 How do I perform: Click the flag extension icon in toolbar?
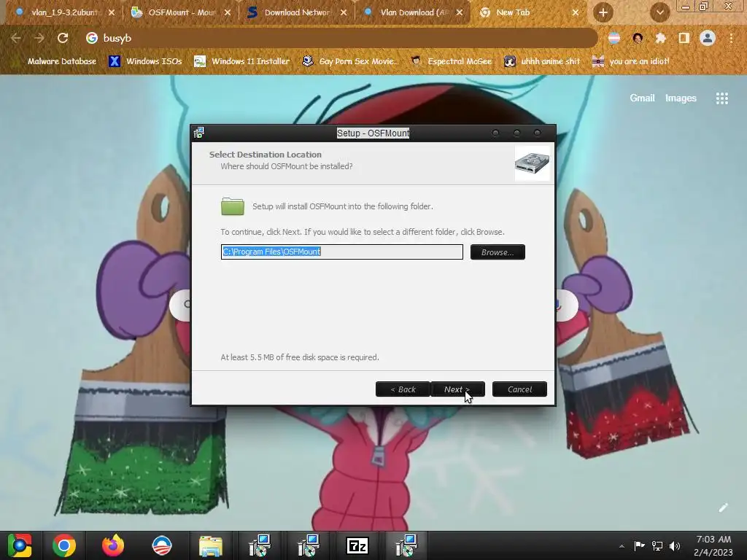coord(614,38)
